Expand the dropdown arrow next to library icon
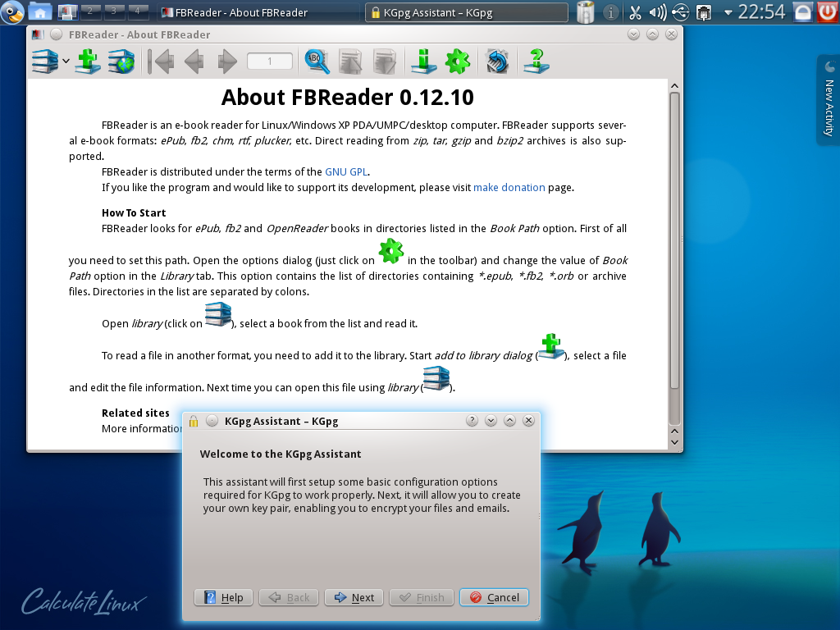 66,61
